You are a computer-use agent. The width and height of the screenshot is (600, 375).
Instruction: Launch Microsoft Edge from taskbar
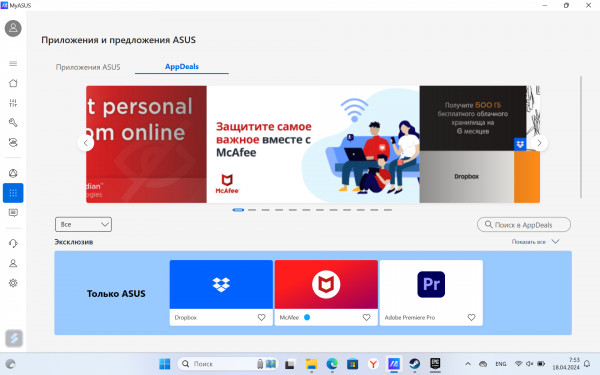click(x=332, y=364)
